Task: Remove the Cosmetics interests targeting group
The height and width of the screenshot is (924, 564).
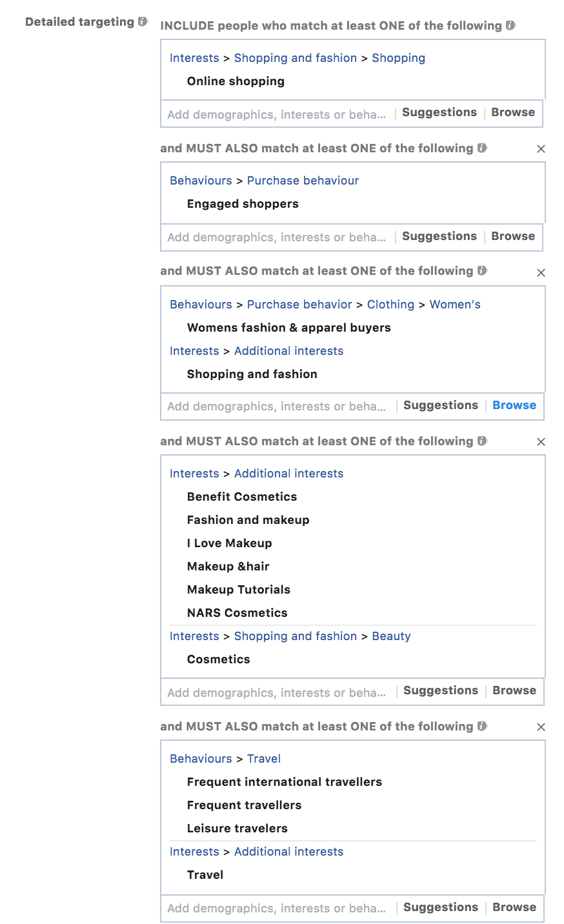Action: click(541, 442)
